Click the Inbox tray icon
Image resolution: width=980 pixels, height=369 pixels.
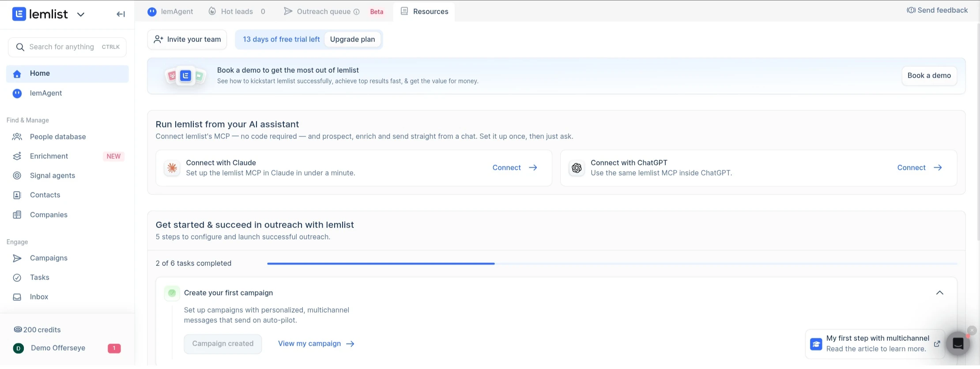pos(17,297)
